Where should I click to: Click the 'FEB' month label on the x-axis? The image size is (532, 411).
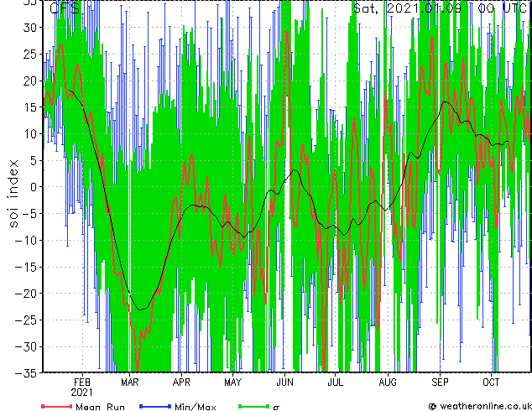pos(82,382)
